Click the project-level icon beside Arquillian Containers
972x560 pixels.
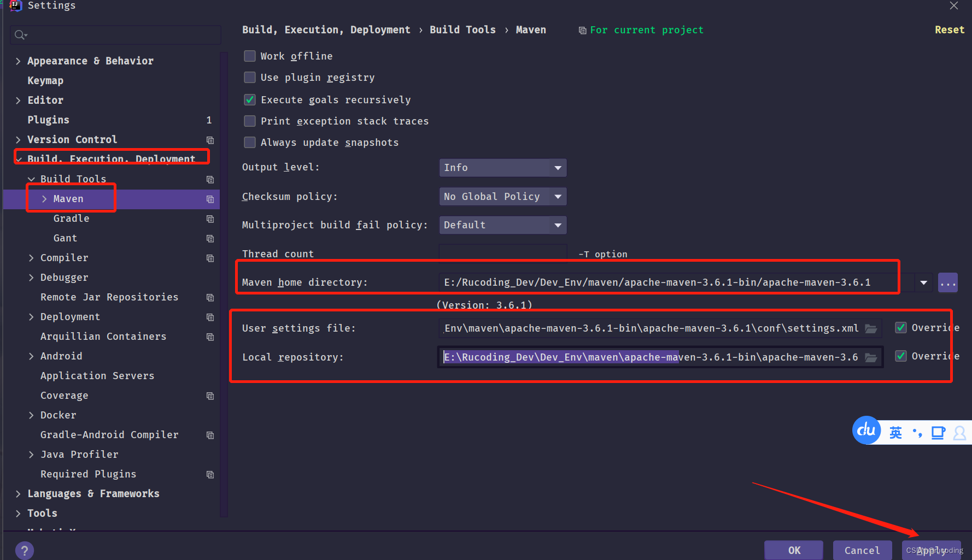pyautogui.click(x=210, y=337)
